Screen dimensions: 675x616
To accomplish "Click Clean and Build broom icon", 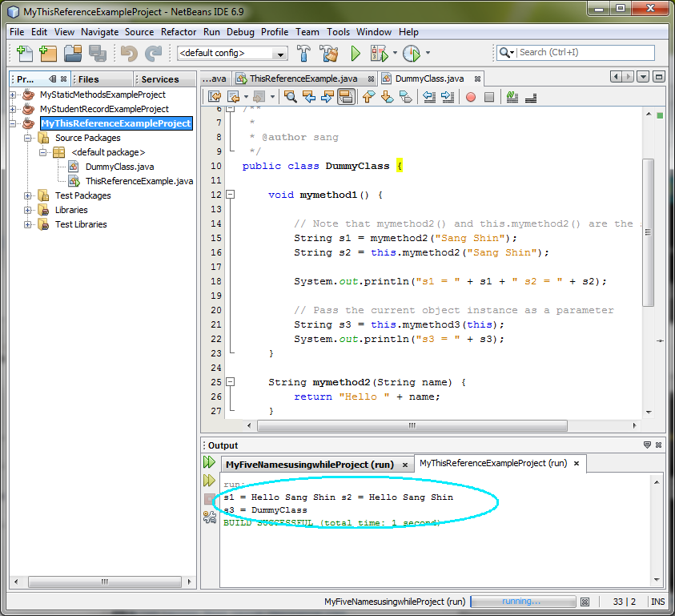I will 329,54.
